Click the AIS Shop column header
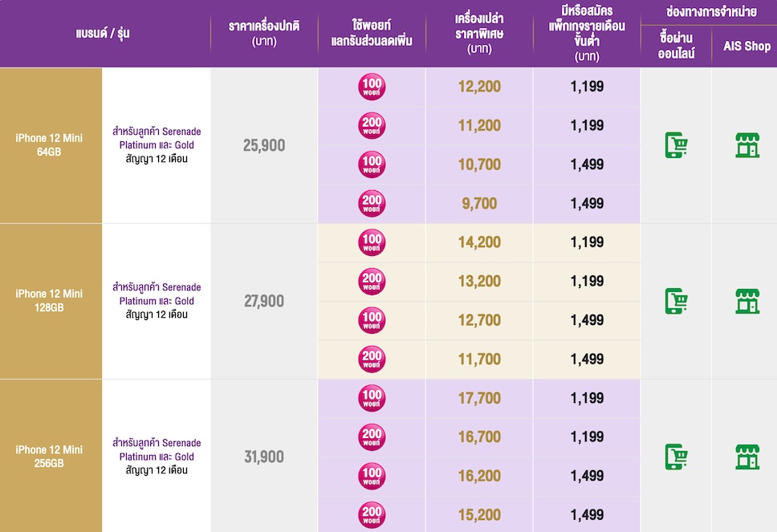 746,47
